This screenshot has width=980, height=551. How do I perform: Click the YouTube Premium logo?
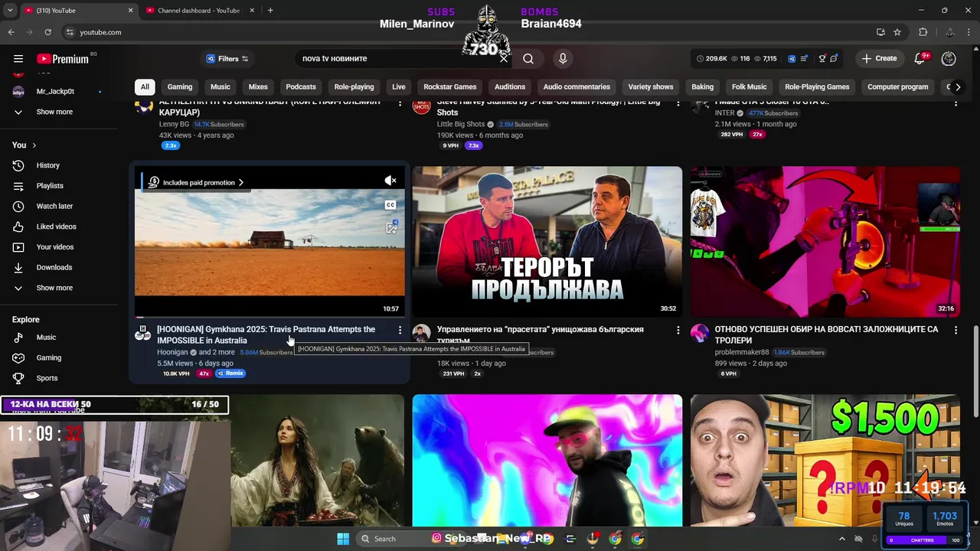coord(63,59)
